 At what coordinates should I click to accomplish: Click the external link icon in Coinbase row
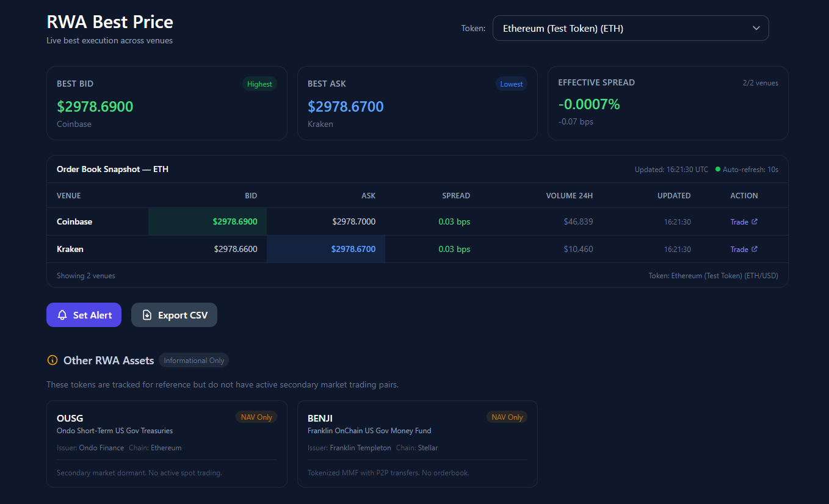[755, 221]
